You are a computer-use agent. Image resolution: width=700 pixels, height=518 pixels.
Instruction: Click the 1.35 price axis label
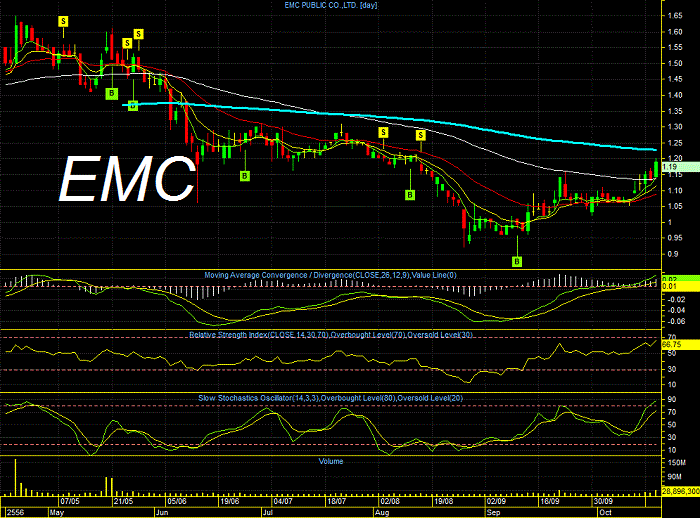click(675, 111)
